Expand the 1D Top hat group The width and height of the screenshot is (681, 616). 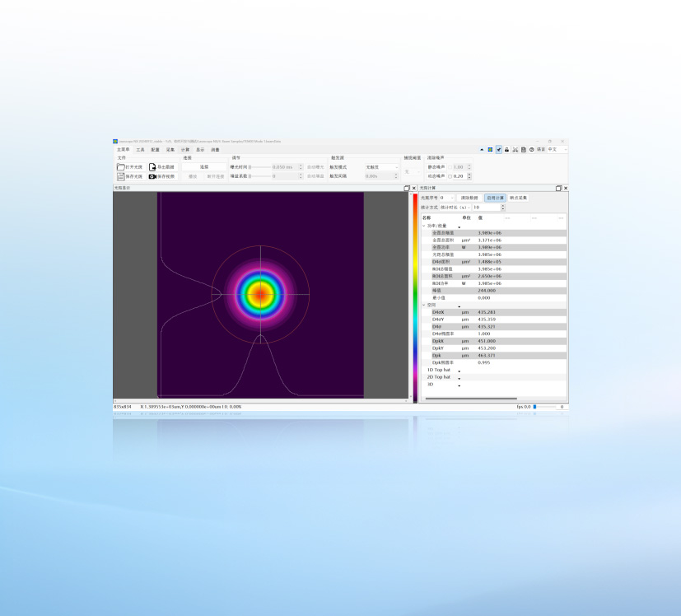(459, 371)
